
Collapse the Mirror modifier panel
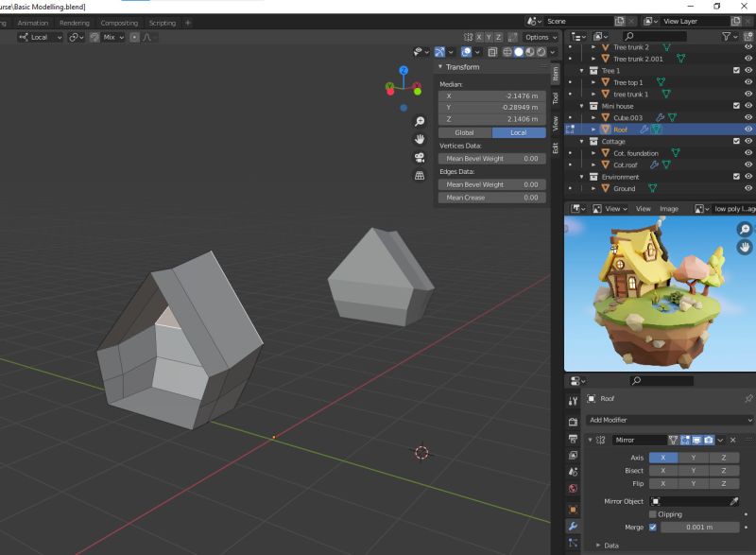tap(590, 440)
